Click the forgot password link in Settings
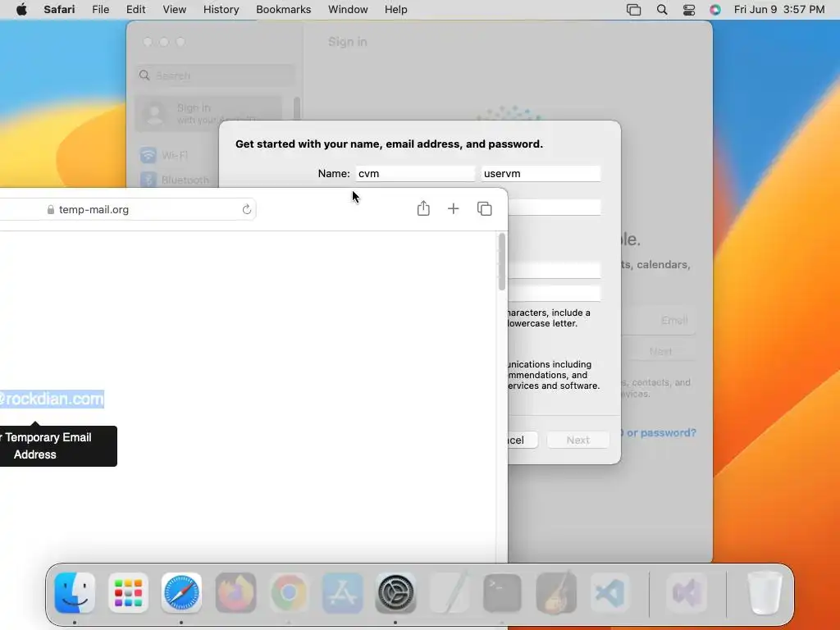Image resolution: width=840 pixels, height=630 pixels. (658, 432)
